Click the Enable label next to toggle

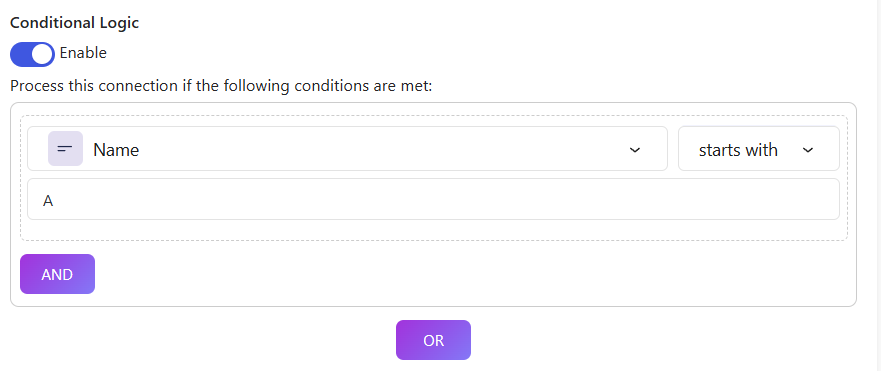83,53
